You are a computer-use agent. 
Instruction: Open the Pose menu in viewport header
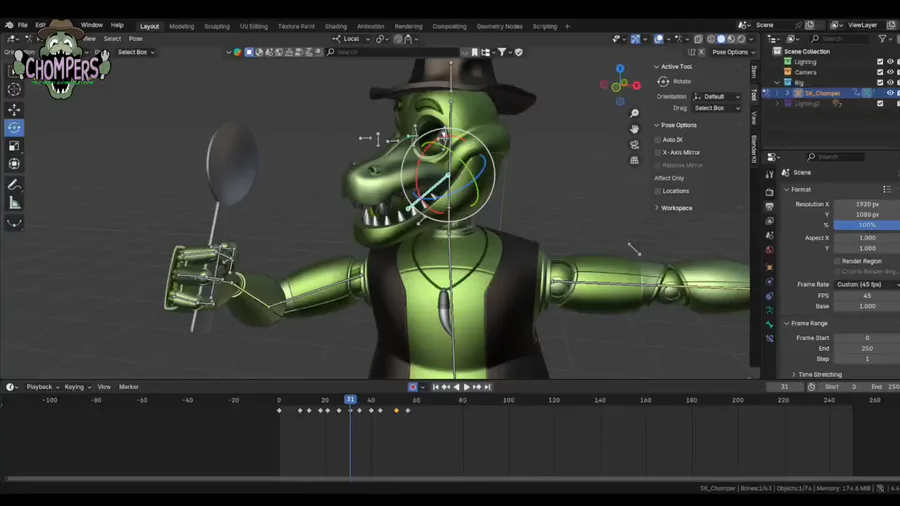(x=135, y=39)
